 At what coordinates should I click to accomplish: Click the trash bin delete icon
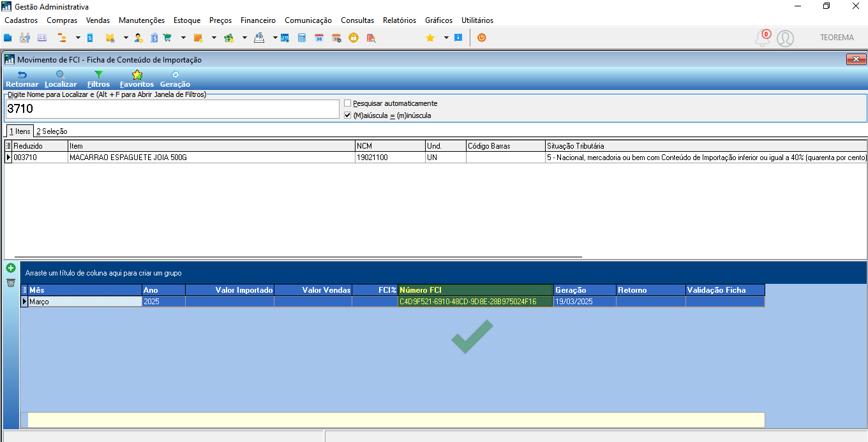pyautogui.click(x=11, y=283)
